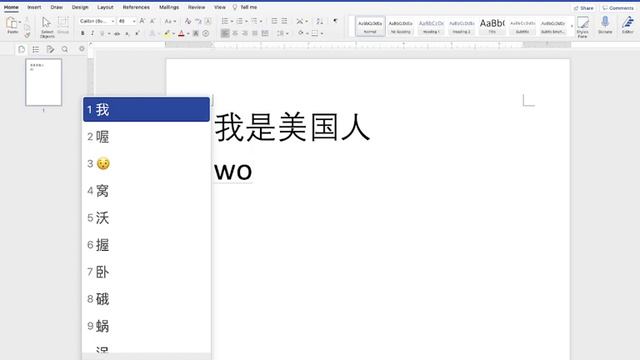Click the Sort icon
The image size is (640, 360).
tap(320, 21)
